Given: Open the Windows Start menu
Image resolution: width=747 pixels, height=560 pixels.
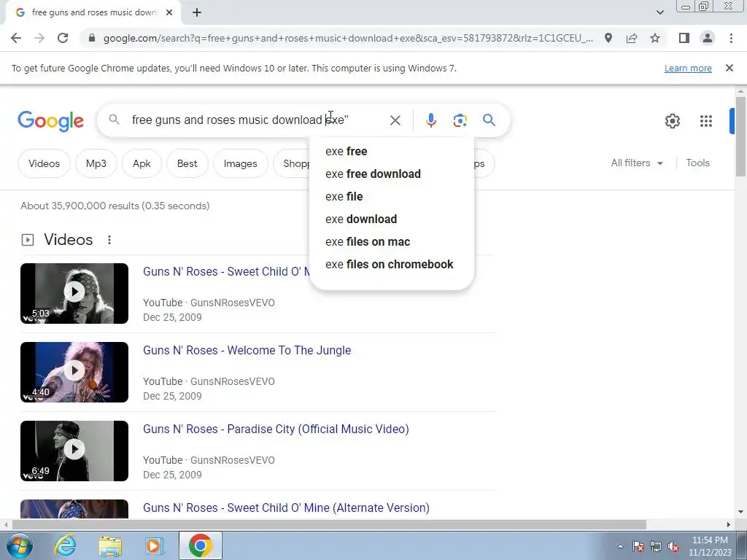Looking at the screenshot, I should pyautogui.click(x=20, y=545).
